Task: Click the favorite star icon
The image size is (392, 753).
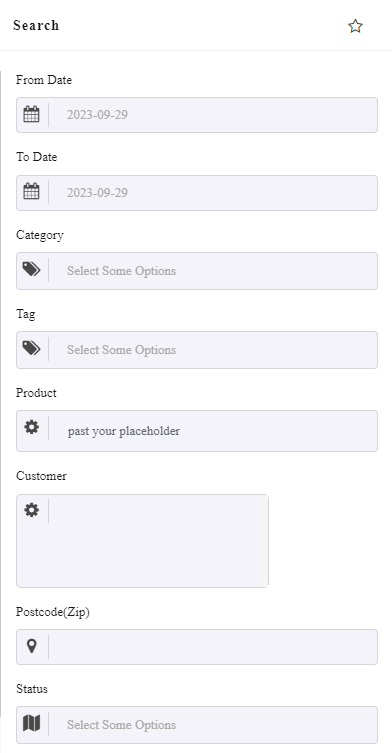Action: coord(355,26)
